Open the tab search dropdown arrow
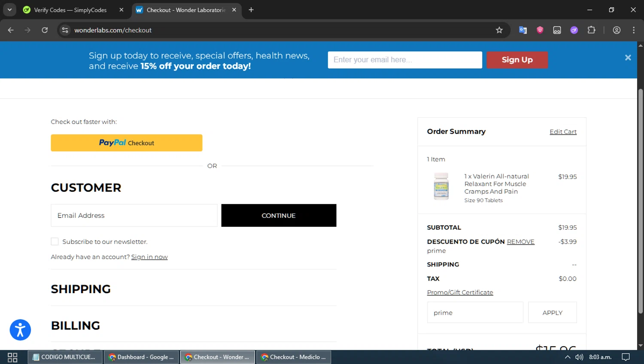 [x=9, y=9]
